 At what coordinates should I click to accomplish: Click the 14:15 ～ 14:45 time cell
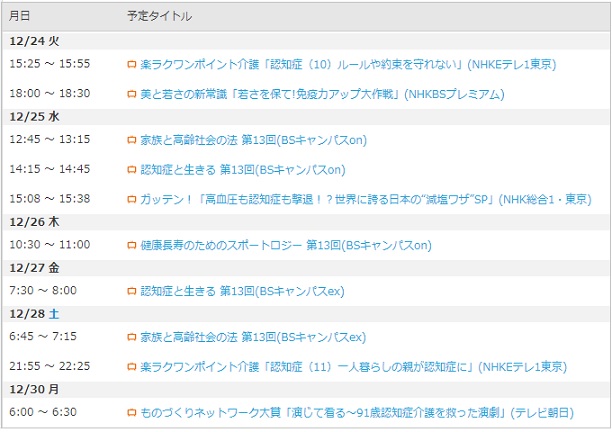click(50, 169)
